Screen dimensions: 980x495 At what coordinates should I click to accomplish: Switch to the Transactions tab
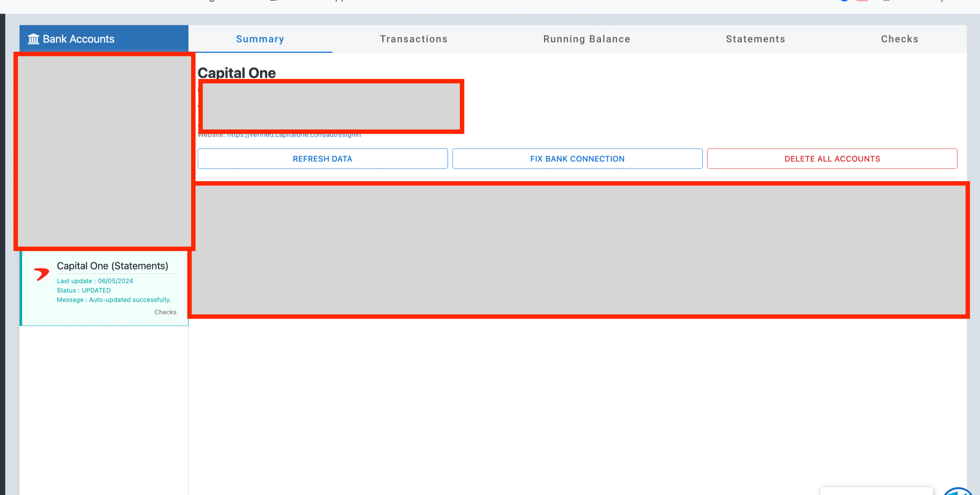point(413,39)
